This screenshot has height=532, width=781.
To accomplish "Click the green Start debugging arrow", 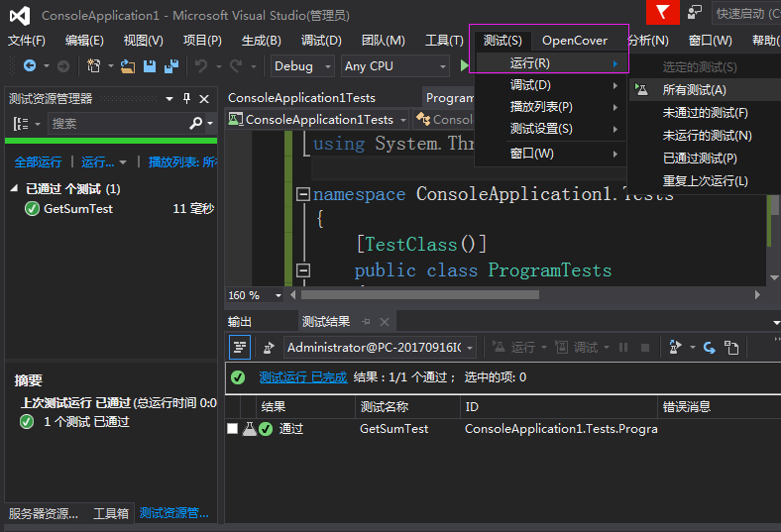I will pyautogui.click(x=464, y=65).
